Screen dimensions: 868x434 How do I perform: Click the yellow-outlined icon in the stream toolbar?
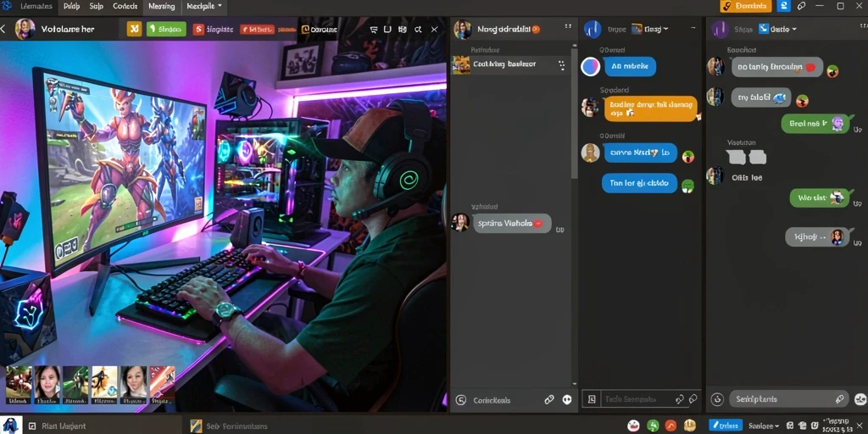tap(304, 30)
